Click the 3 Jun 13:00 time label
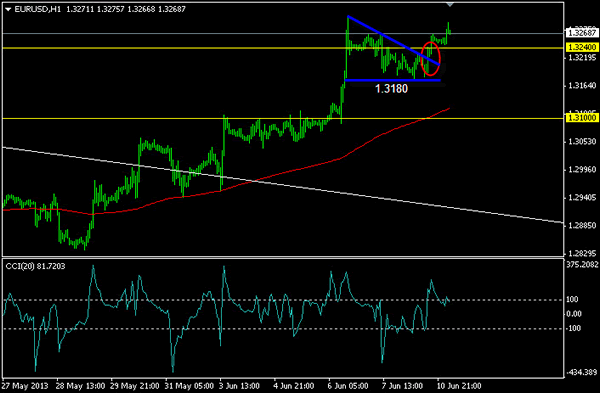 239,386
